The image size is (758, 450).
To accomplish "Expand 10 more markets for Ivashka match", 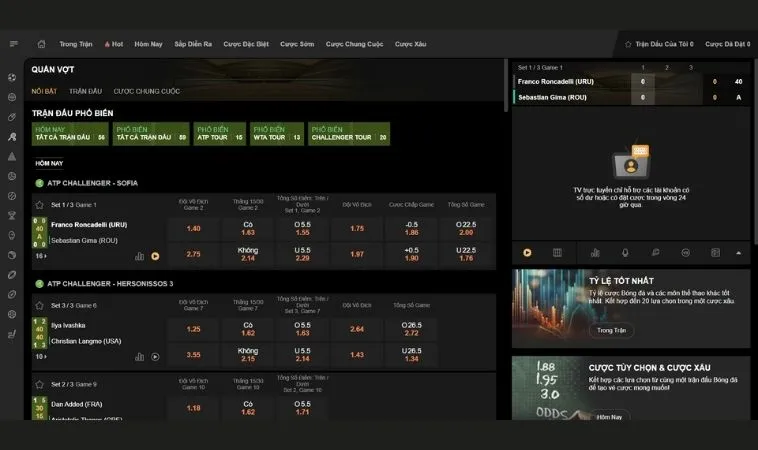I will 40,356.
